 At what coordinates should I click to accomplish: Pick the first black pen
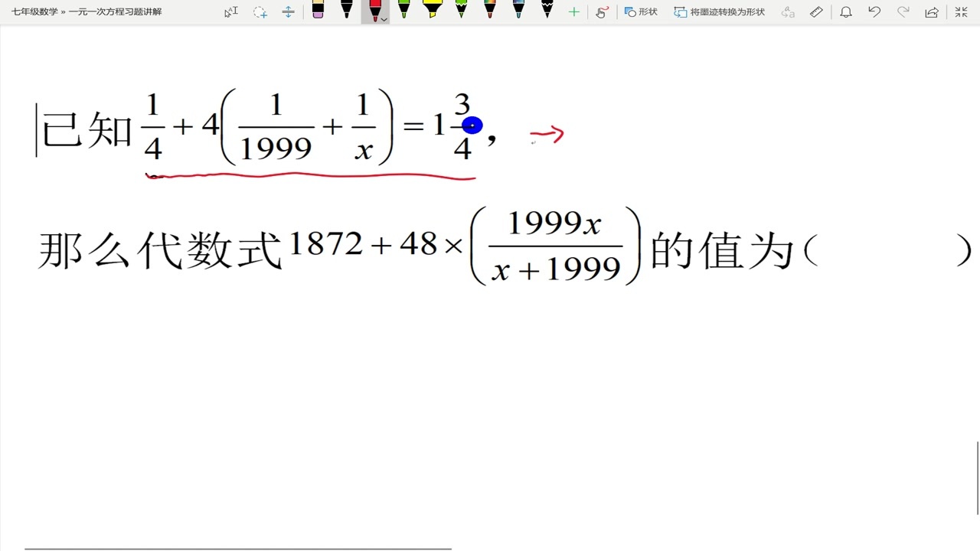pyautogui.click(x=346, y=10)
